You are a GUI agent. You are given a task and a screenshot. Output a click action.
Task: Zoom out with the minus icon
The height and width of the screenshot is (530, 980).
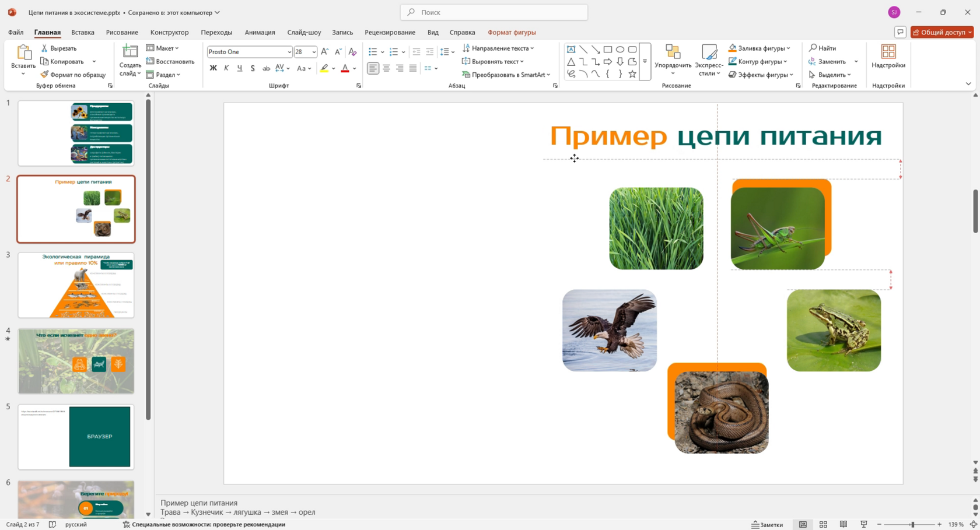point(879,524)
